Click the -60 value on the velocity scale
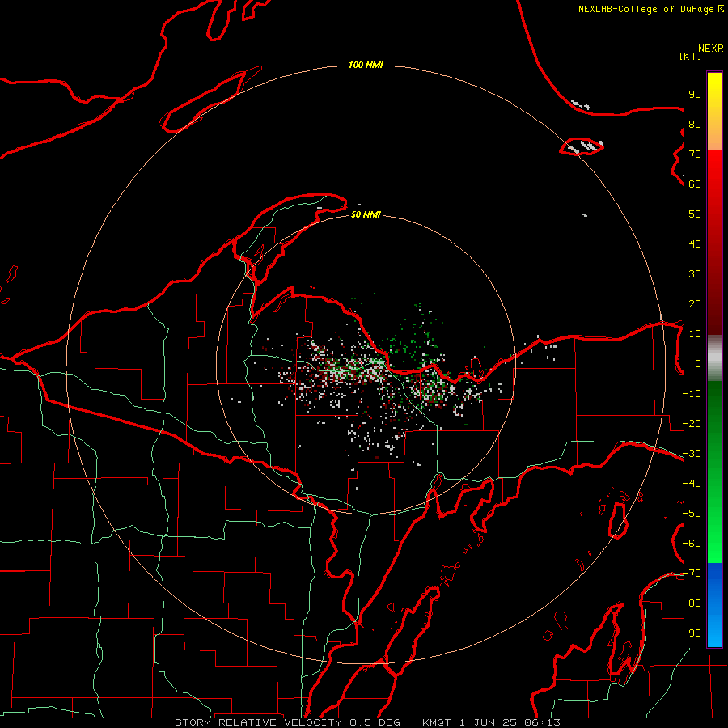This screenshot has height=728, width=728. [692, 544]
